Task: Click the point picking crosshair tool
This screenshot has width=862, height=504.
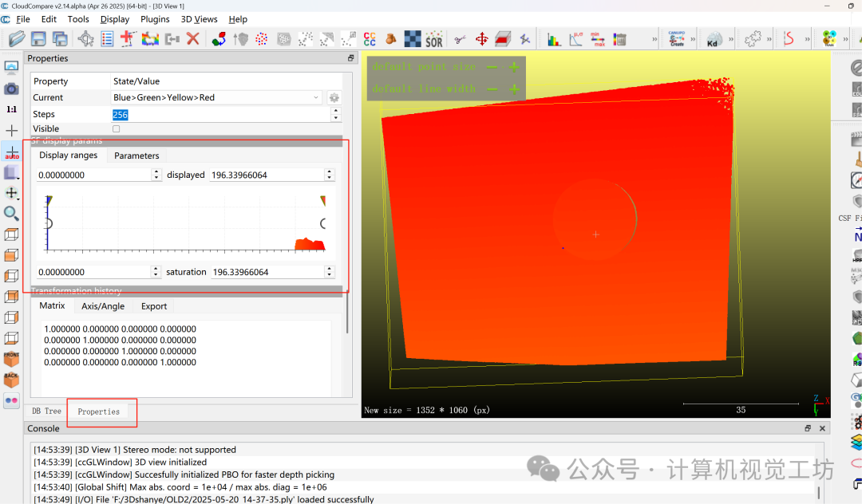Action: 85,39
